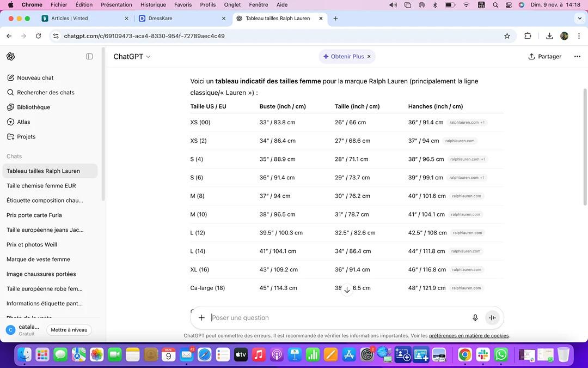Click the Obtenir Plus button
Screen dimensions: 588x368
(x=344, y=56)
